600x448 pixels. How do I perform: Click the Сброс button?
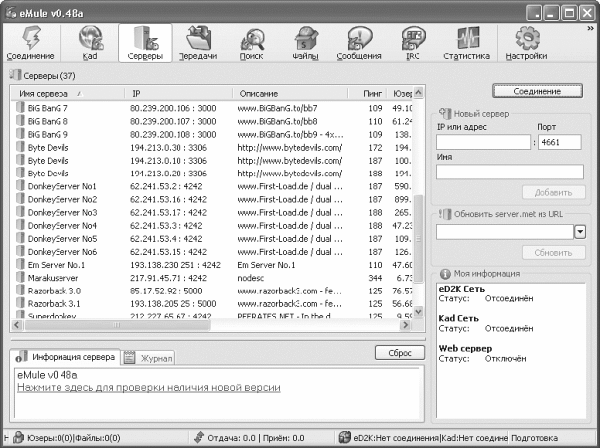[x=400, y=353]
